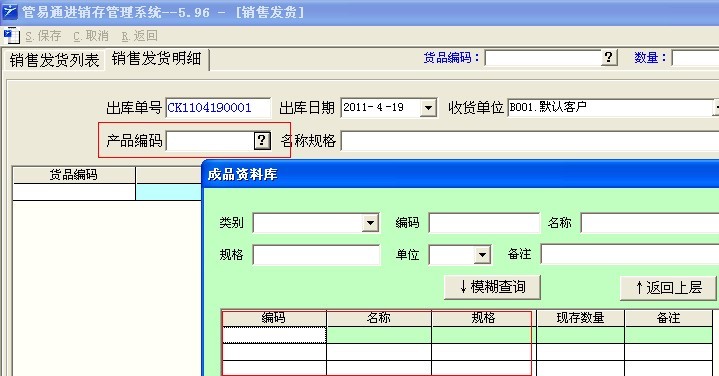719x376 pixels.
Task: Click 货品编码 column header in main grid
Action: (74, 175)
